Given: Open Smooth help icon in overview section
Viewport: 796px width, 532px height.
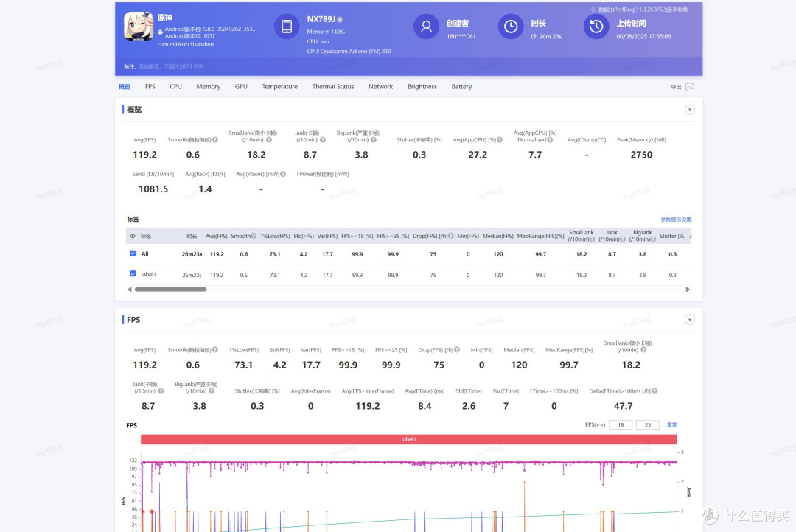Looking at the screenshot, I should tap(215, 139).
